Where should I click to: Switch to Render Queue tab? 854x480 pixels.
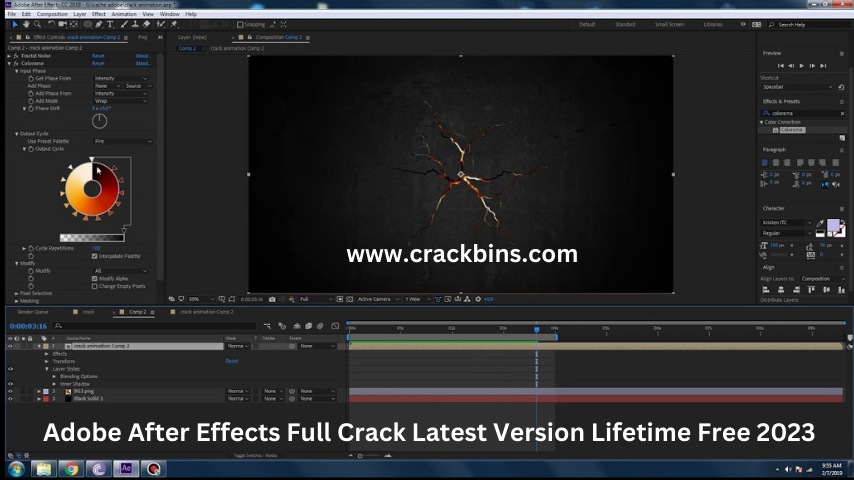(33, 312)
